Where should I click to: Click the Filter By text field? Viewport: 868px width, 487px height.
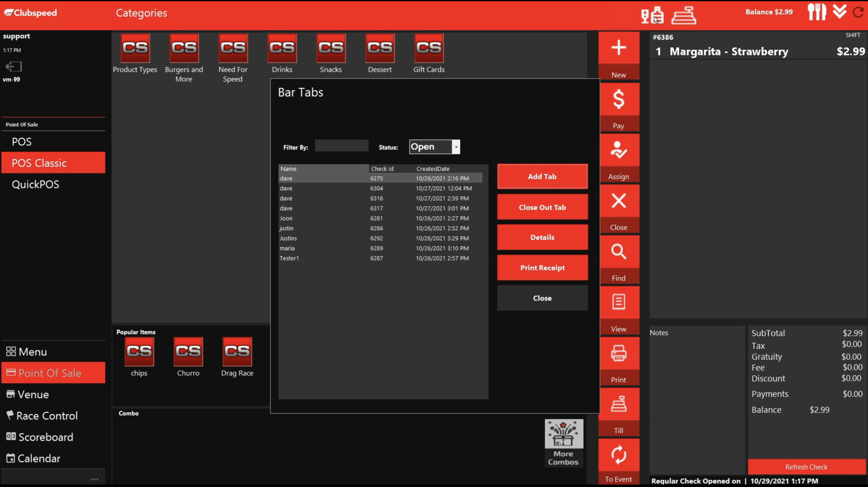(x=341, y=146)
